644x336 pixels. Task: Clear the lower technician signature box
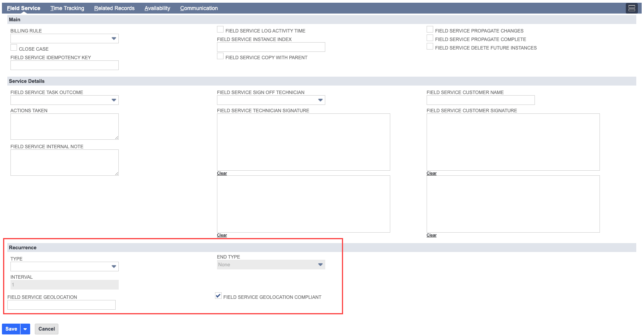coord(222,235)
